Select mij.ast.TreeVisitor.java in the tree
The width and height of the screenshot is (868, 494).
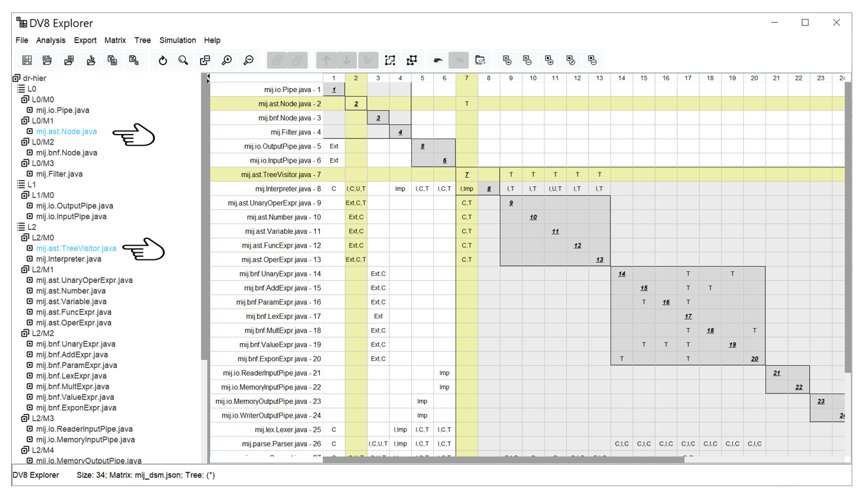pyautogui.click(x=76, y=248)
